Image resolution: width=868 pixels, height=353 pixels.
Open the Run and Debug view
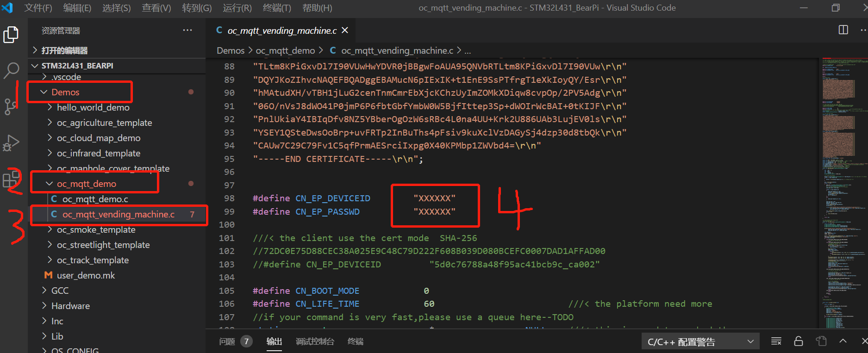click(x=11, y=143)
